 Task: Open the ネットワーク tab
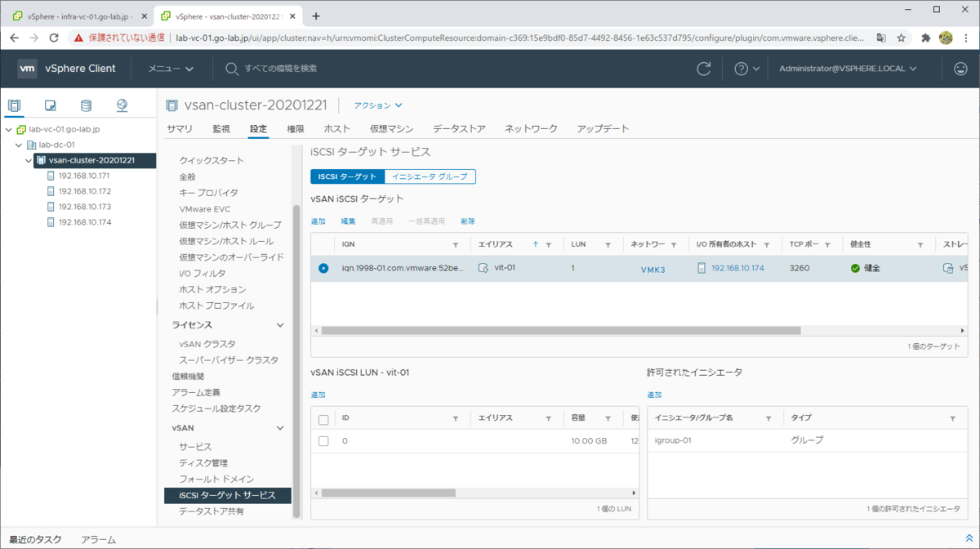click(531, 129)
